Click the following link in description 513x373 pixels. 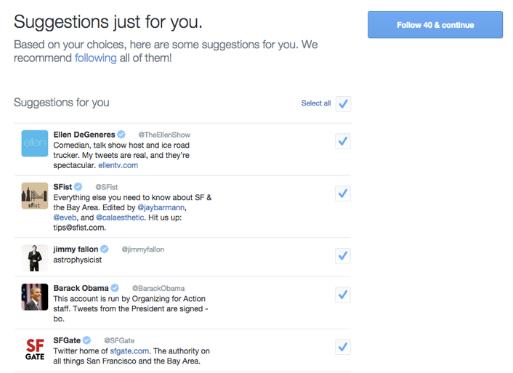(x=96, y=58)
